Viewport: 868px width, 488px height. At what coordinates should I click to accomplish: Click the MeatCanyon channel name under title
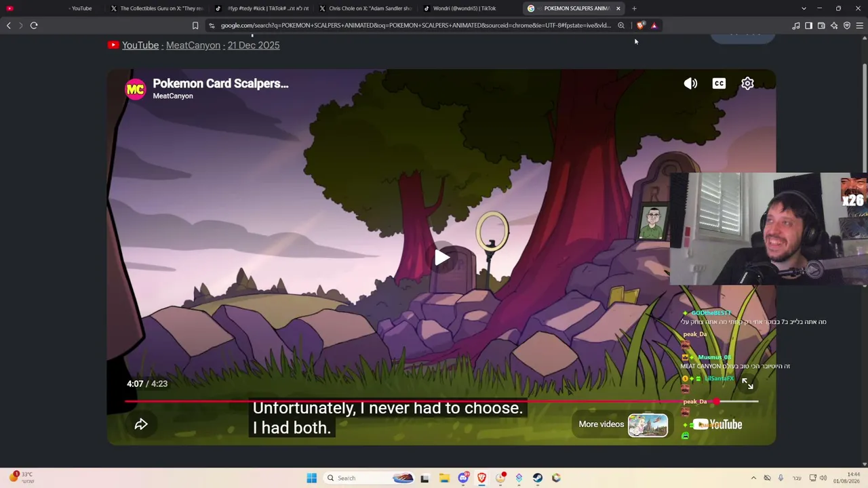[x=173, y=96]
